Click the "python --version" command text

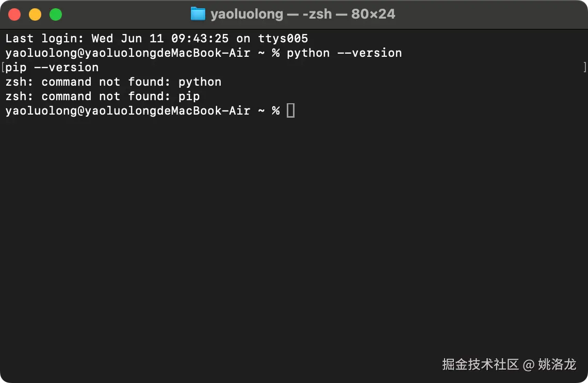click(x=344, y=53)
